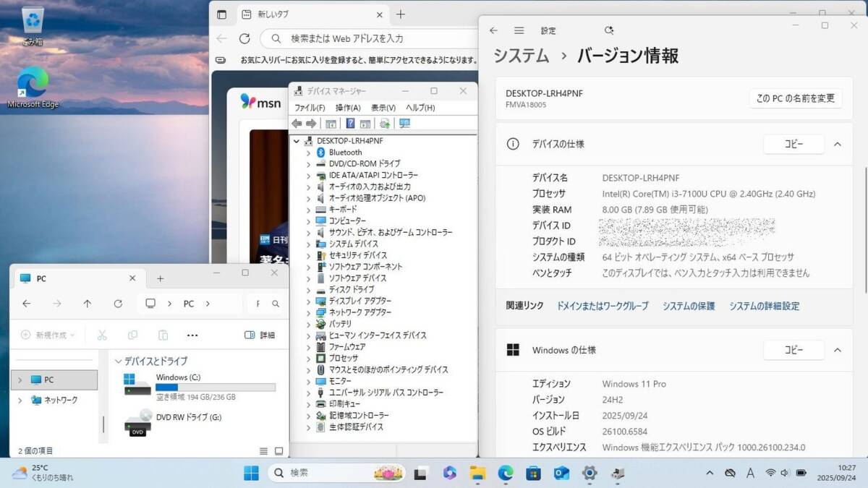The height and width of the screenshot is (488, 868).
Task: Collapse the デバイスの仕様 section chevron
Action: [x=837, y=145]
